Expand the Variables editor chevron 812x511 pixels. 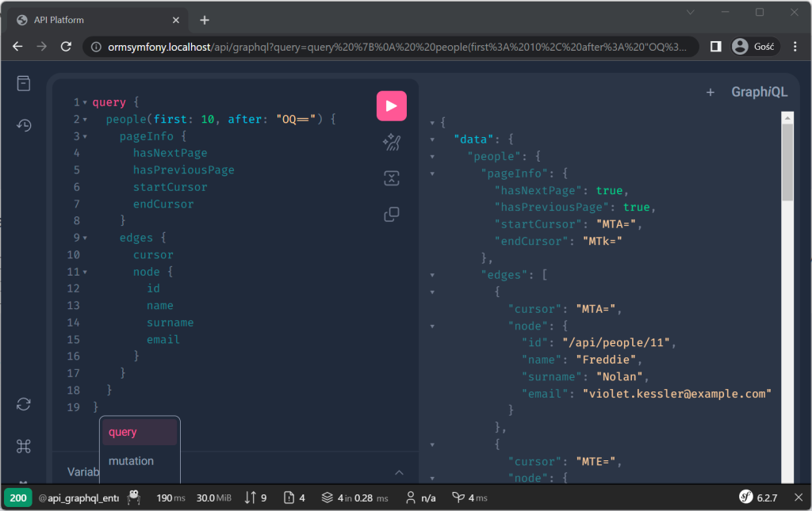[400, 472]
